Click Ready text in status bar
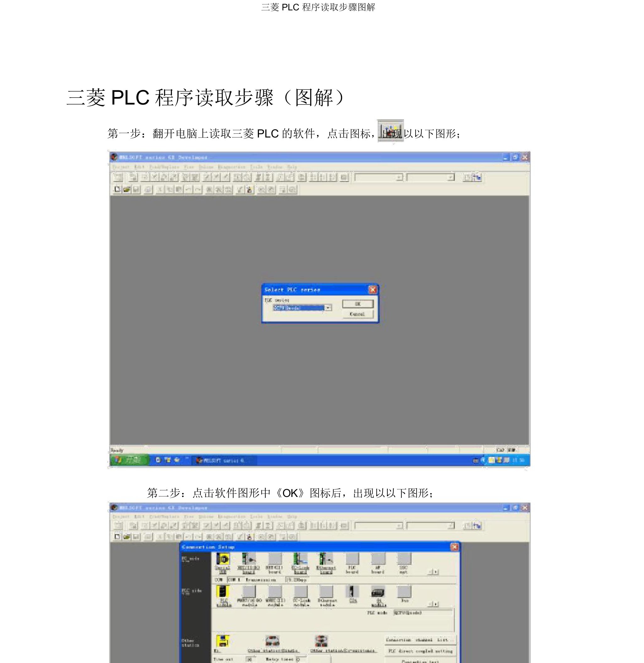 pyautogui.click(x=117, y=450)
